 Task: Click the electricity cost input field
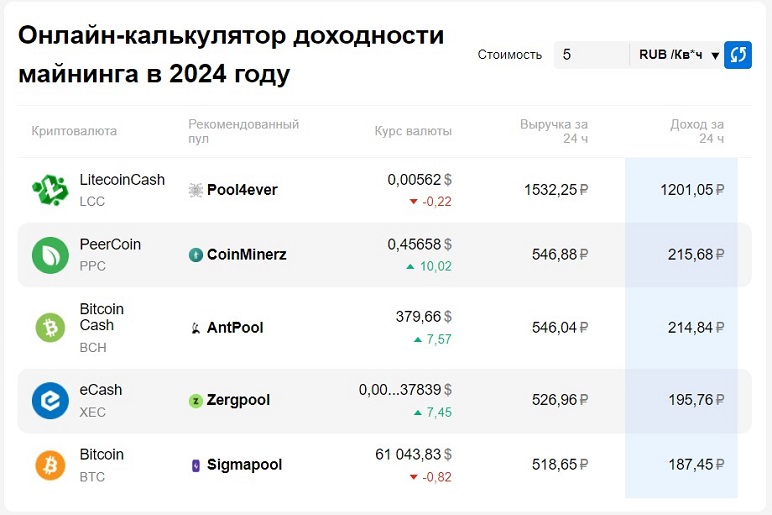[x=590, y=55]
